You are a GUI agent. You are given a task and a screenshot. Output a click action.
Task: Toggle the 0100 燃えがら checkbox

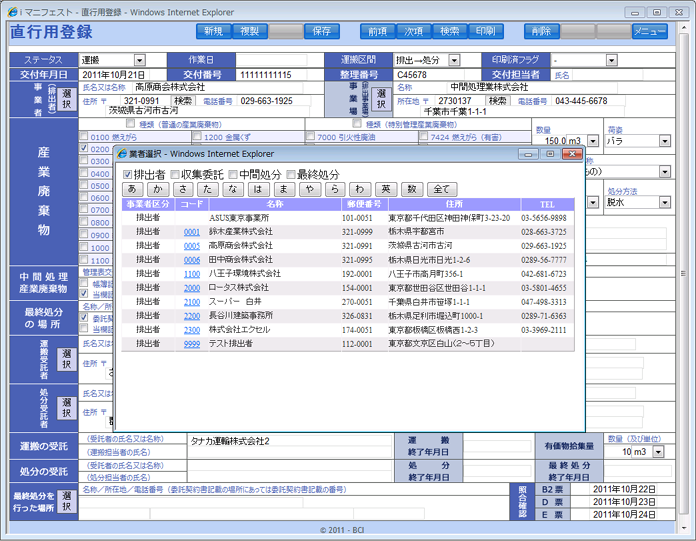click(84, 136)
